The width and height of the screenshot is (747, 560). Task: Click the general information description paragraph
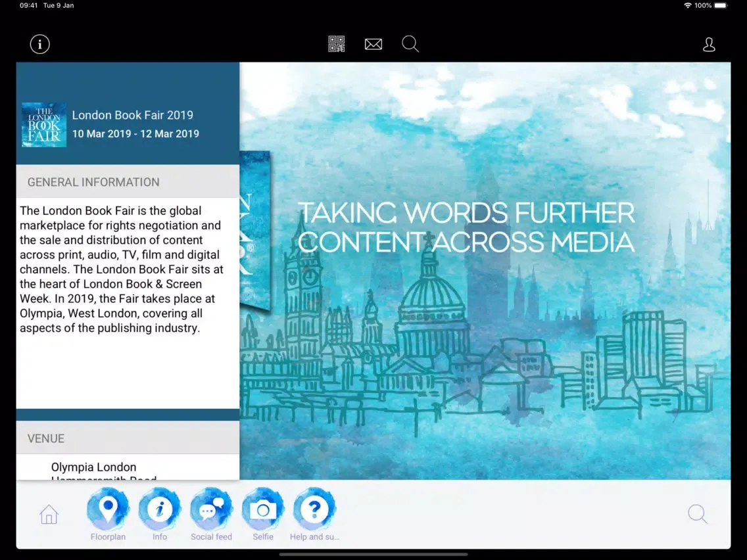(x=122, y=269)
